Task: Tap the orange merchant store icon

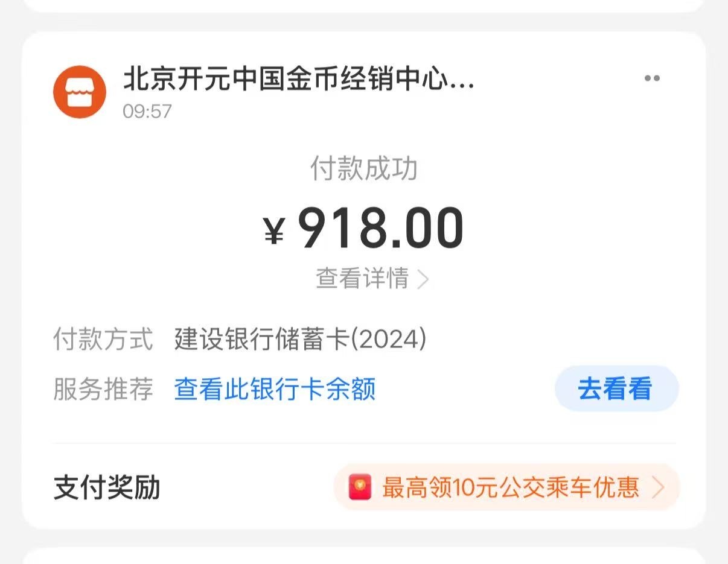Action: (80, 92)
